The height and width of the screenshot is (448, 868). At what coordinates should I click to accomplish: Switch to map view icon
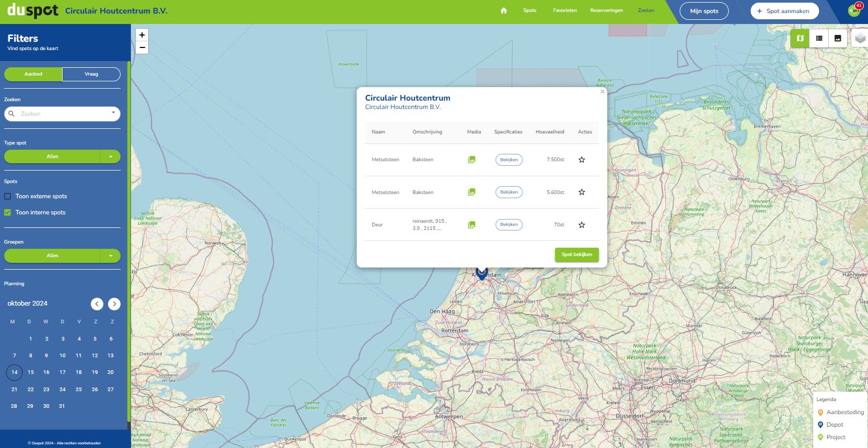click(x=800, y=38)
